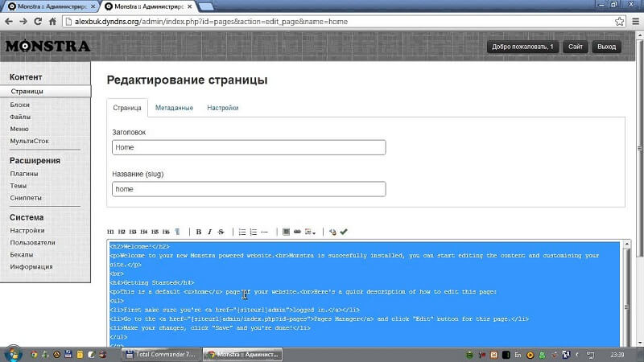Switch to the Метаданные tab
The height and width of the screenshot is (362, 644).
point(174,108)
